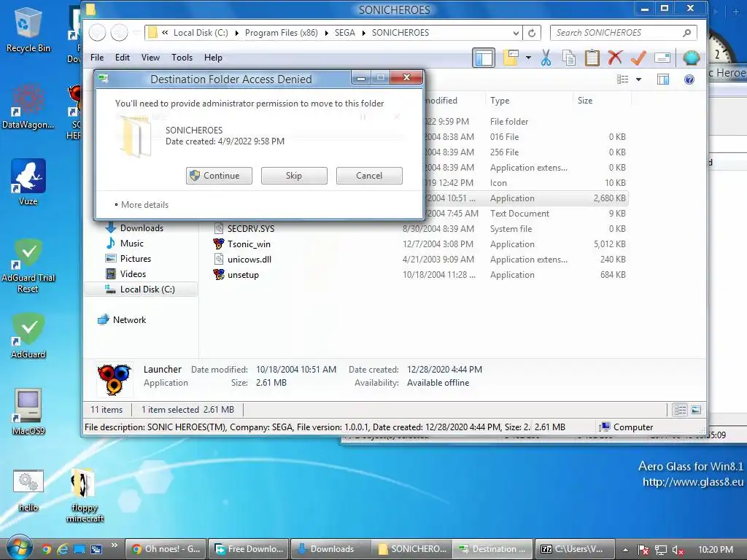Switch to the Downloads taskbar button
The width and height of the screenshot is (747, 560).
tap(330, 549)
